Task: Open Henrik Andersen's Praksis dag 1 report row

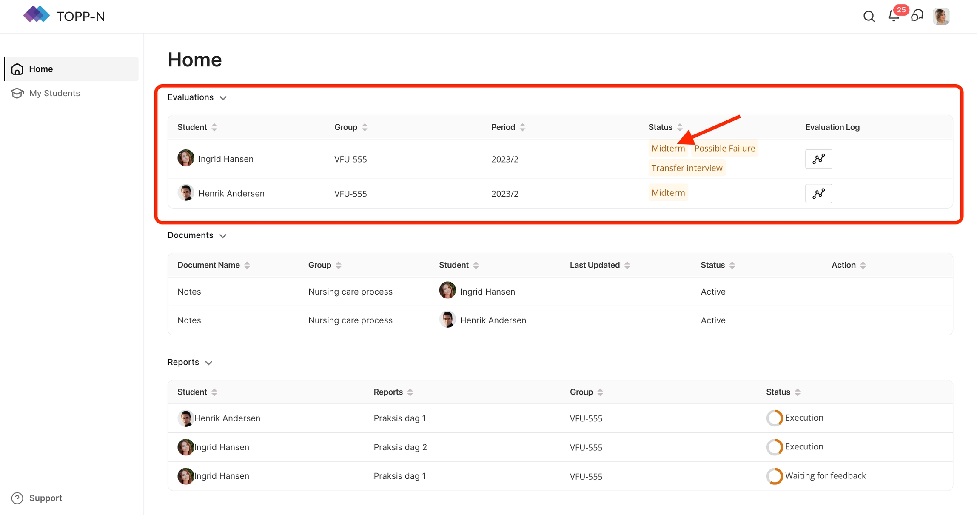Action: (399, 418)
